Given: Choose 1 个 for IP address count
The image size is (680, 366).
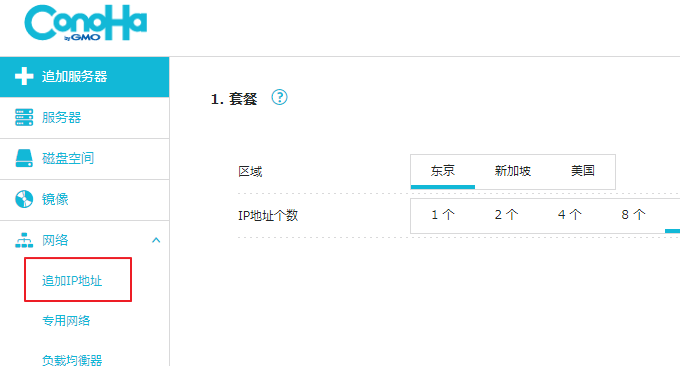Looking at the screenshot, I should [x=443, y=215].
